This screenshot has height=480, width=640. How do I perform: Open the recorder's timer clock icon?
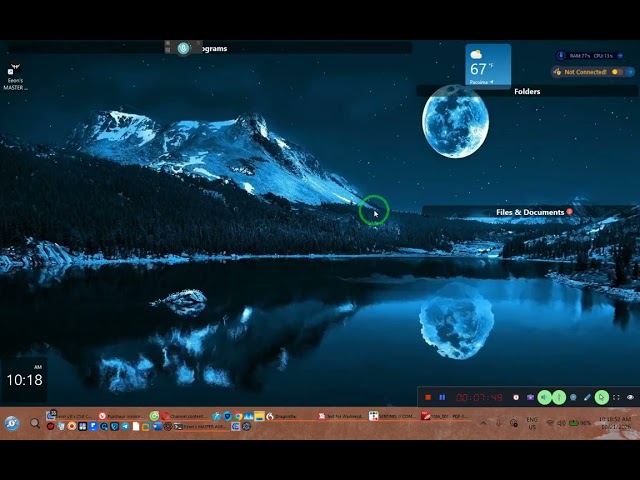(516, 397)
